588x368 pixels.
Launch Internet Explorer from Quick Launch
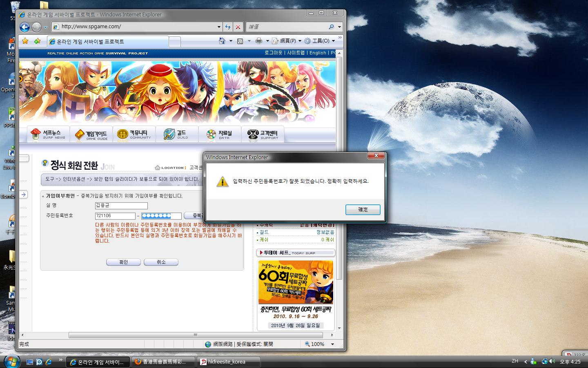point(49,362)
